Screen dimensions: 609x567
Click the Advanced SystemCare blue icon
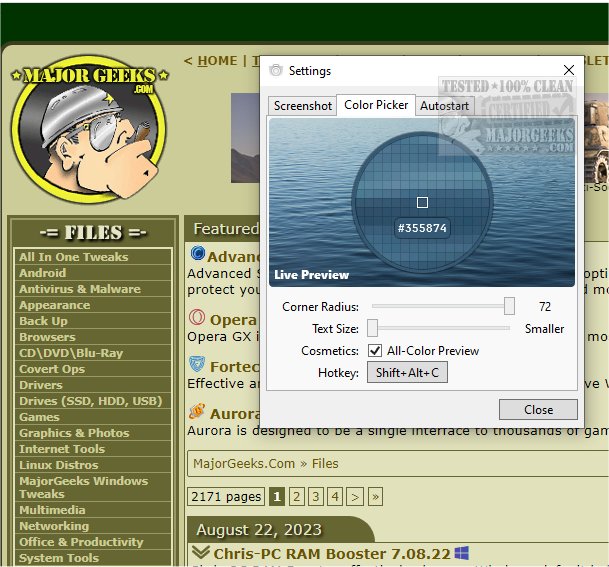point(198,254)
